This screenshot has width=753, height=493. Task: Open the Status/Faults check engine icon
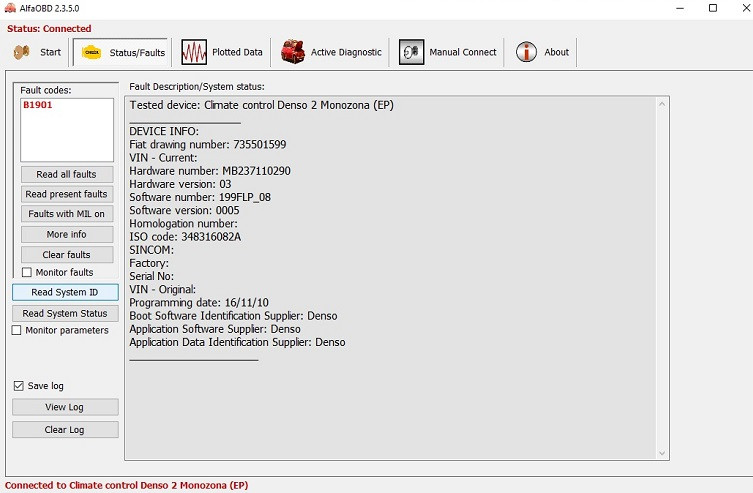(x=91, y=52)
